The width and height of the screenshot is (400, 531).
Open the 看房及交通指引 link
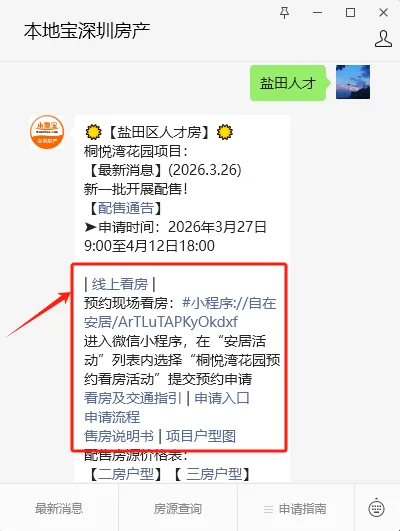[x=133, y=398]
